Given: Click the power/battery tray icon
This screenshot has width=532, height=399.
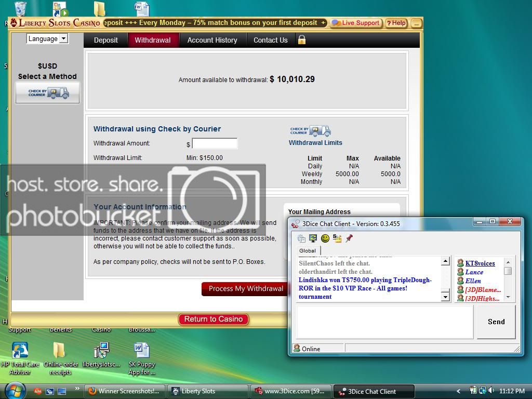Looking at the screenshot, I should (473, 391).
